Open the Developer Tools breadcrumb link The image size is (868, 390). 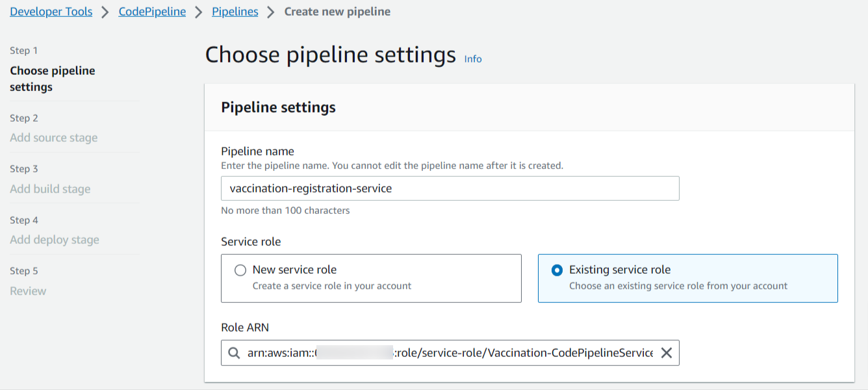pyautogui.click(x=51, y=12)
